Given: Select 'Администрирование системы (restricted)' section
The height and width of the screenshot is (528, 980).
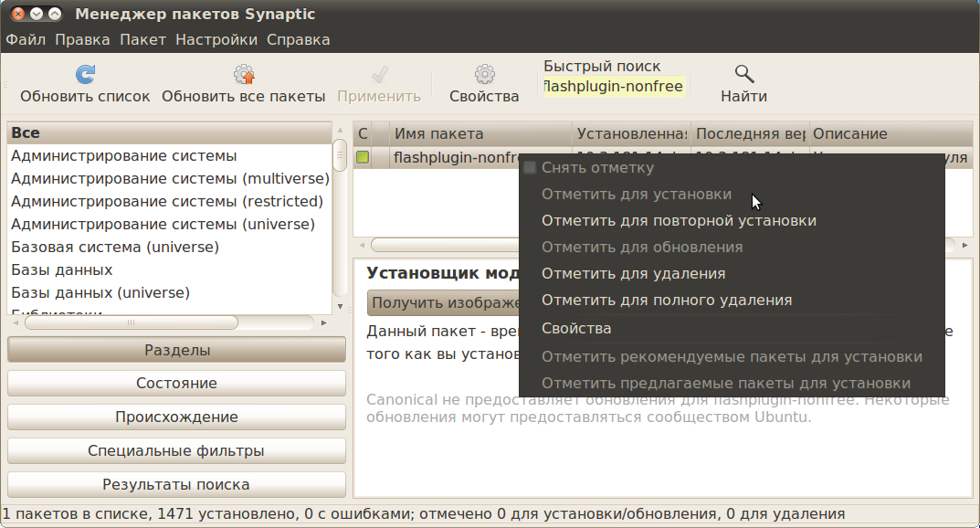Looking at the screenshot, I should click(x=169, y=201).
